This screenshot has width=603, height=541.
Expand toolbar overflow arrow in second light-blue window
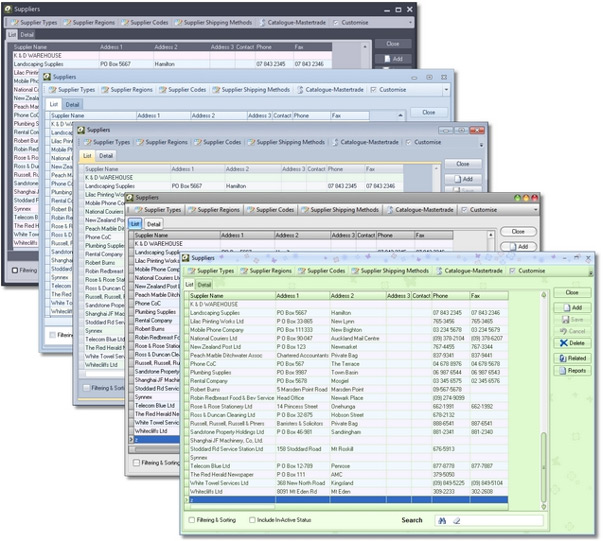445,89
